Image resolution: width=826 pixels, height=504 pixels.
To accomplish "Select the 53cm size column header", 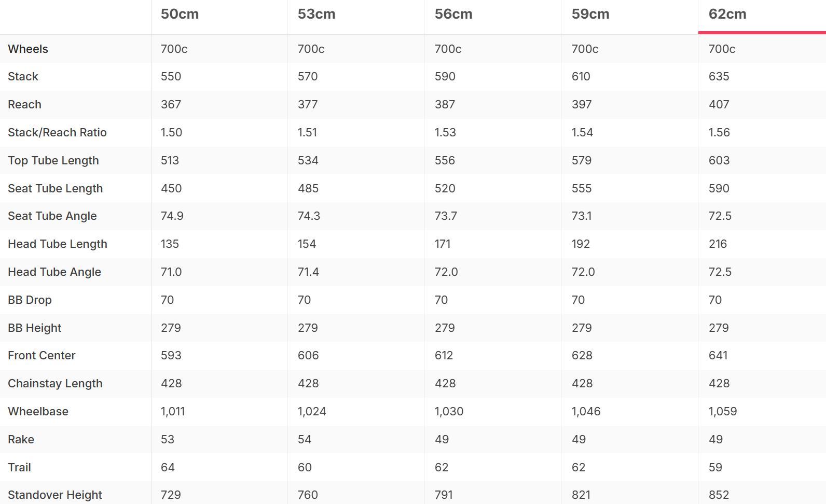I will tap(316, 14).
